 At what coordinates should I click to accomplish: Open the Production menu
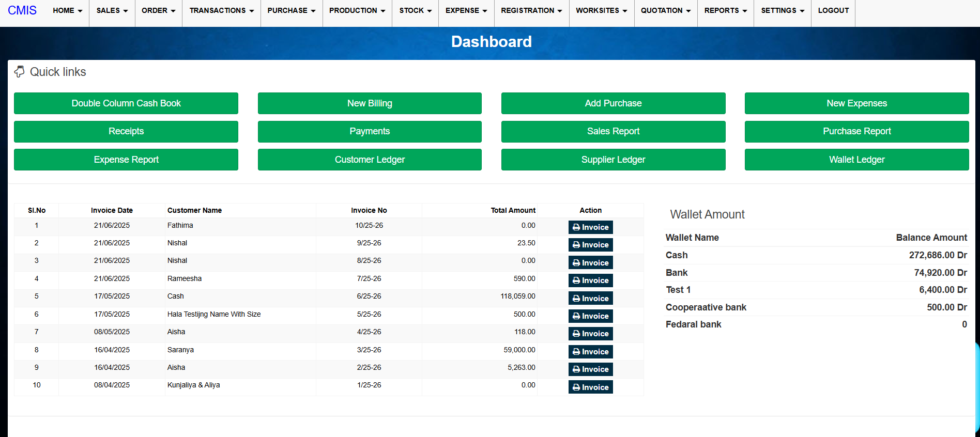tap(357, 10)
